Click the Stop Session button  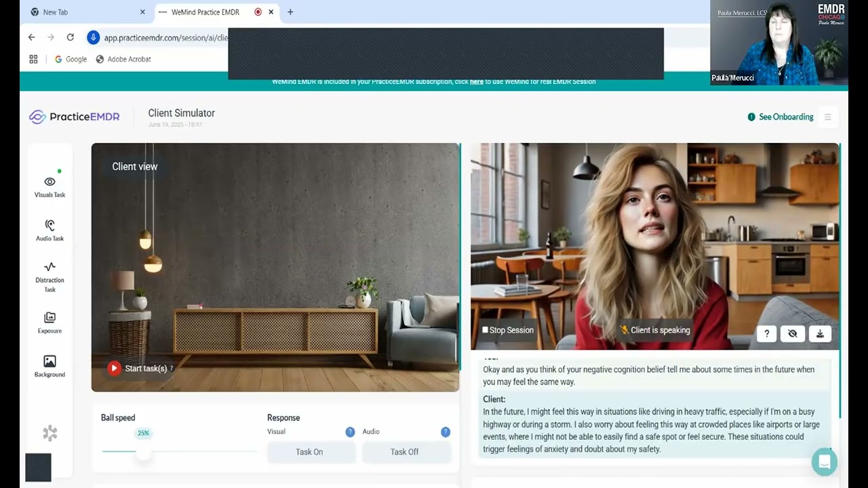508,330
